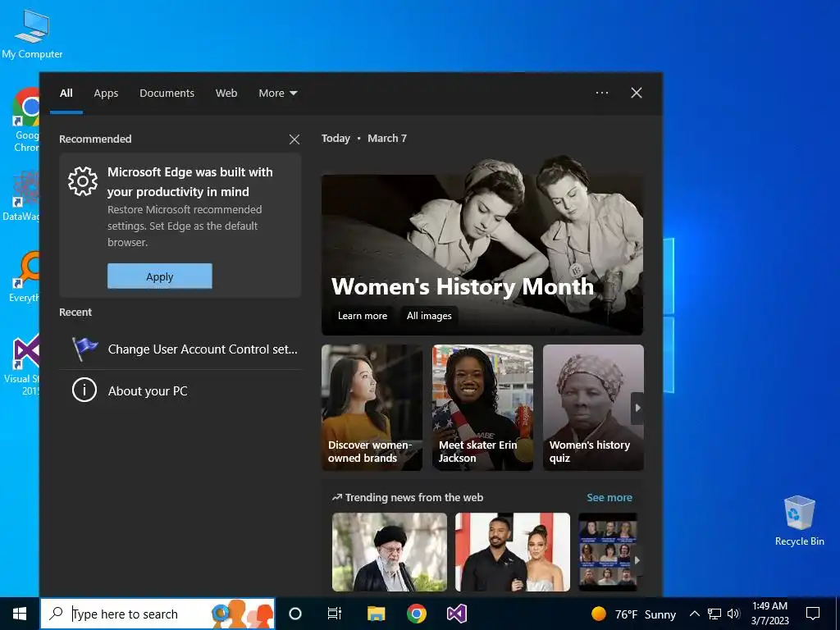Click the 76°F Sunny weather text

click(x=646, y=614)
